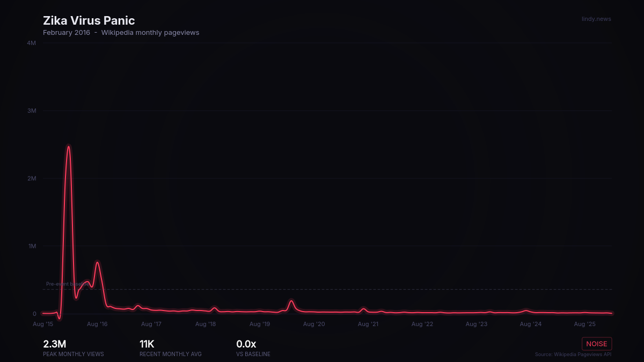Click the Source: Wikipedia Pageviews API text
The image size is (644, 362).
point(573,354)
